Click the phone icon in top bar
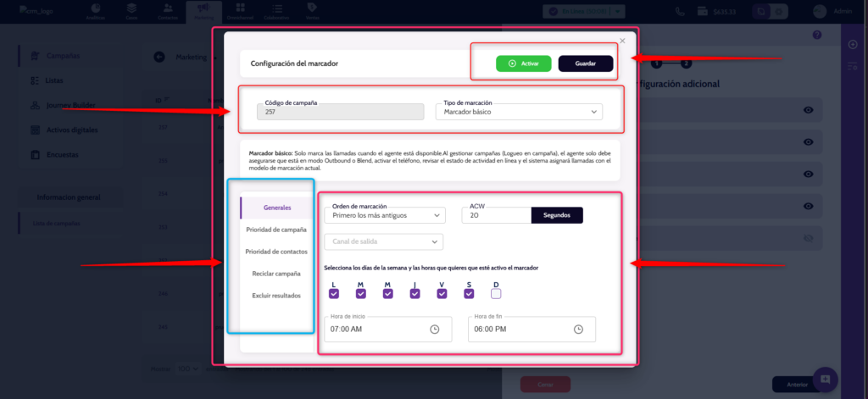This screenshot has height=399, width=868. 681,12
